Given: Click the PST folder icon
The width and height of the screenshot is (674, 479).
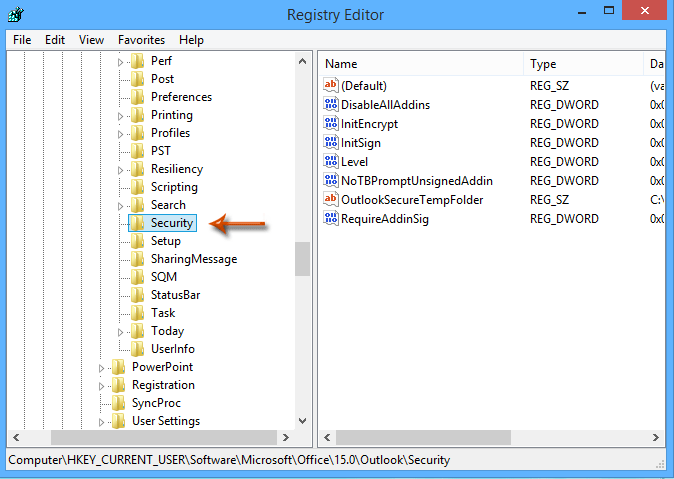Looking at the screenshot, I should click(x=138, y=151).
